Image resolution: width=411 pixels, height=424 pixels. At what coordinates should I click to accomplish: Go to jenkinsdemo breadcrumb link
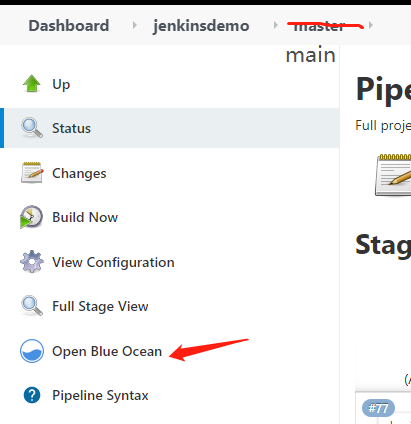[x=201, y=26]
